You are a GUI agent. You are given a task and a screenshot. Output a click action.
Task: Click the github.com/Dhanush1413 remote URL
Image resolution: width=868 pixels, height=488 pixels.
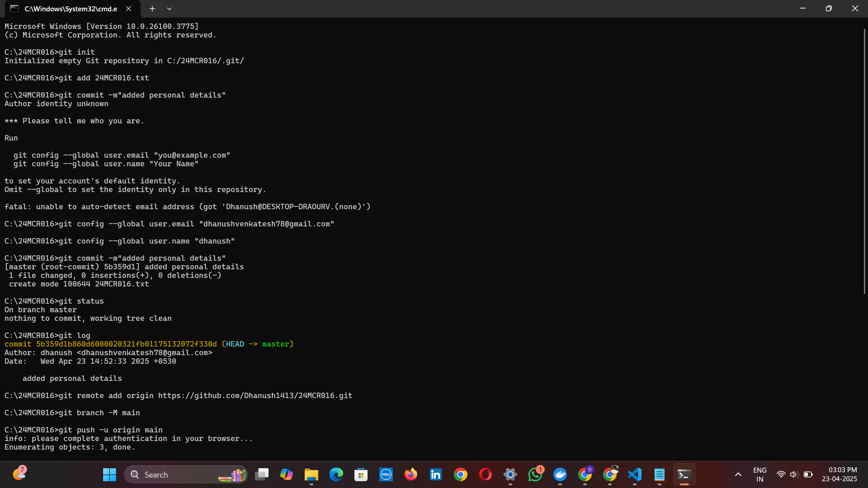[255, 396]
